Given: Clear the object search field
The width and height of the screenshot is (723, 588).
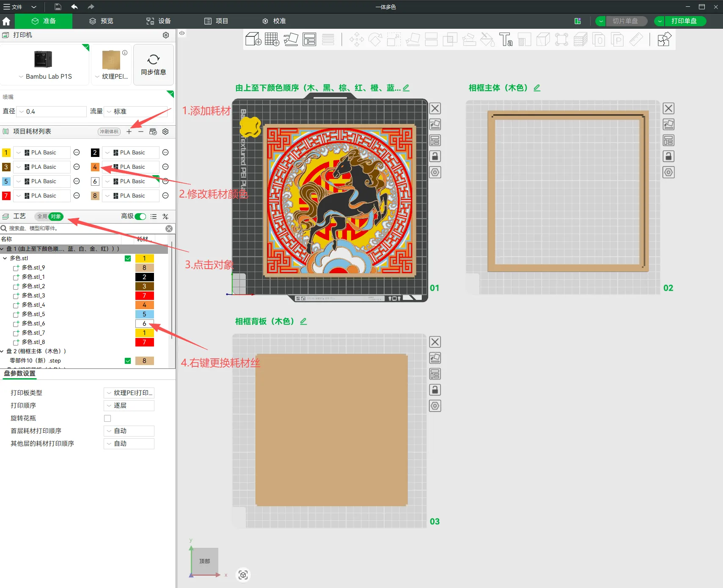Looking at the screenshot, I should pos(169,228).
